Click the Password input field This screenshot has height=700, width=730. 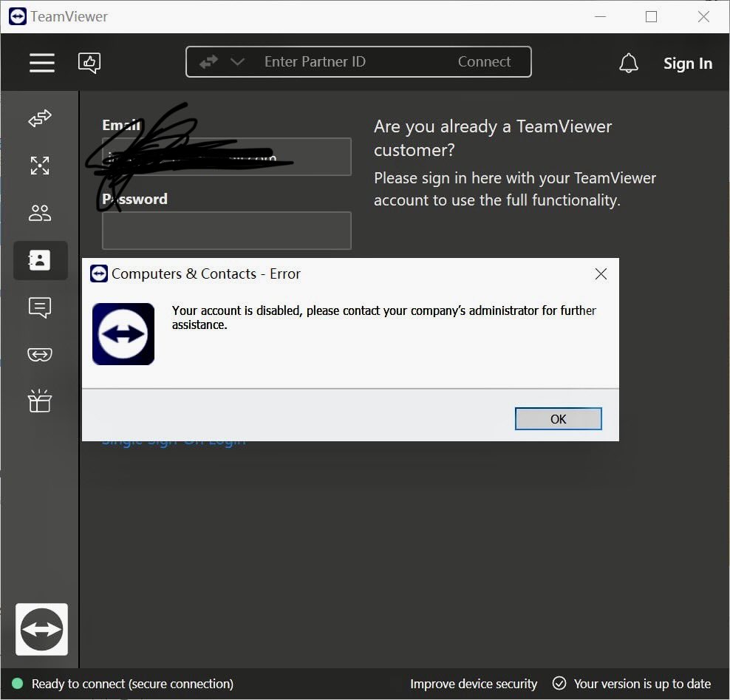(227, 231)
